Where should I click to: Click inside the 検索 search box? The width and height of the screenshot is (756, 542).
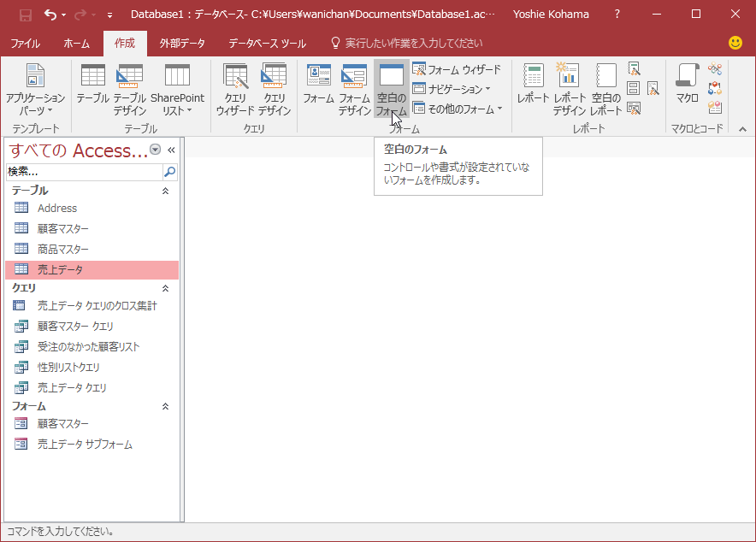pos(81,172)
